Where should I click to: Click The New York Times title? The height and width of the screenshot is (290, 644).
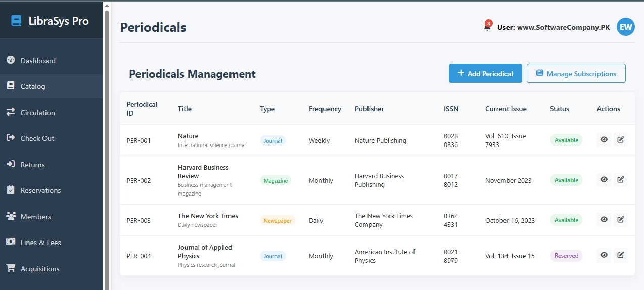pos(208,216)
